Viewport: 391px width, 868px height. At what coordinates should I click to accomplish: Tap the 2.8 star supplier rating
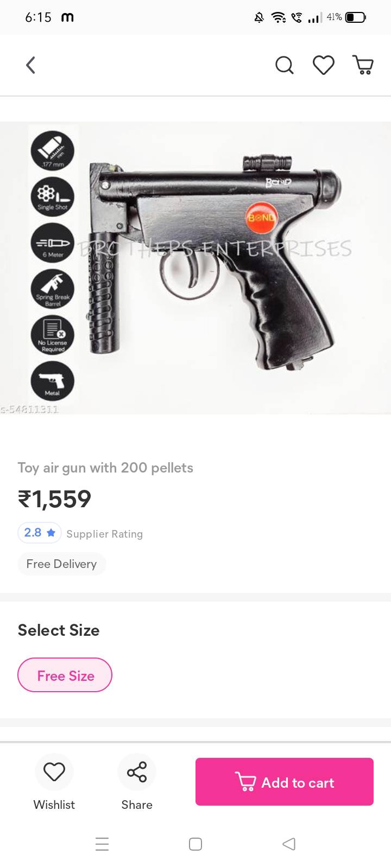point(40,533)
